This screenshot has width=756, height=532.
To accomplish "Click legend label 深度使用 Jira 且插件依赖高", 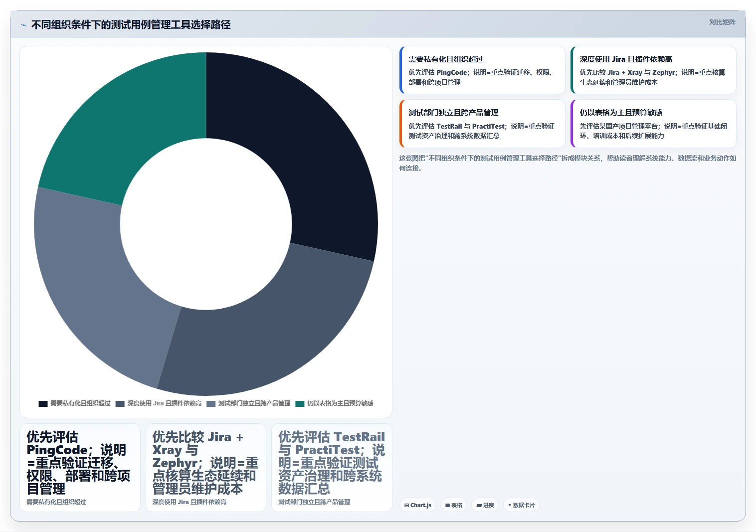I will pos(164,403).
